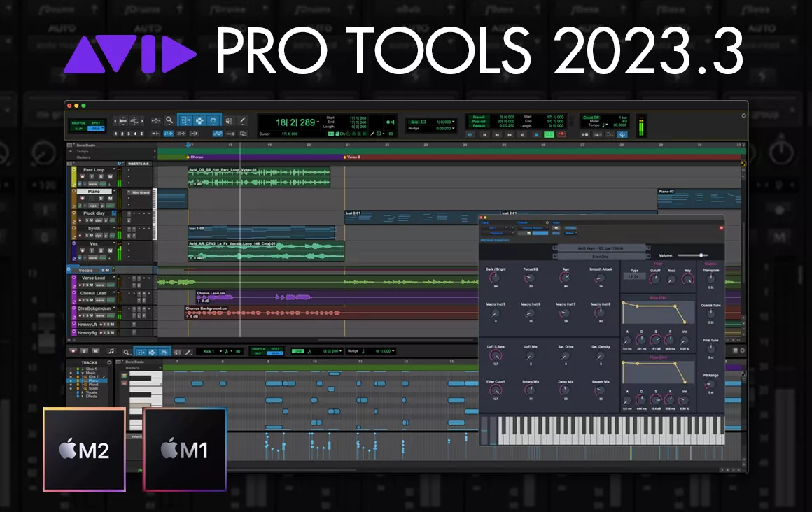Viewport: 812px width, 512px height.
Task: Record-enable the Perc Loop track
Action: point(82,176)
